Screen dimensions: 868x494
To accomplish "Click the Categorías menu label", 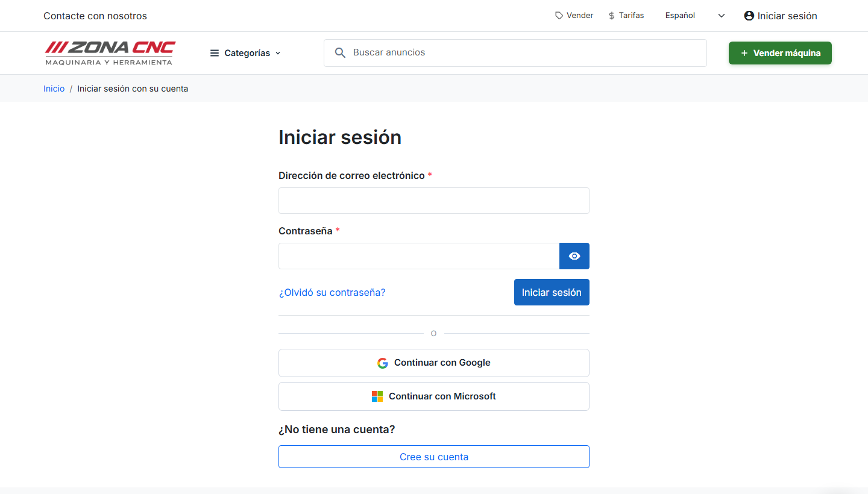I will pyautogui.click(x=247, y=53).
